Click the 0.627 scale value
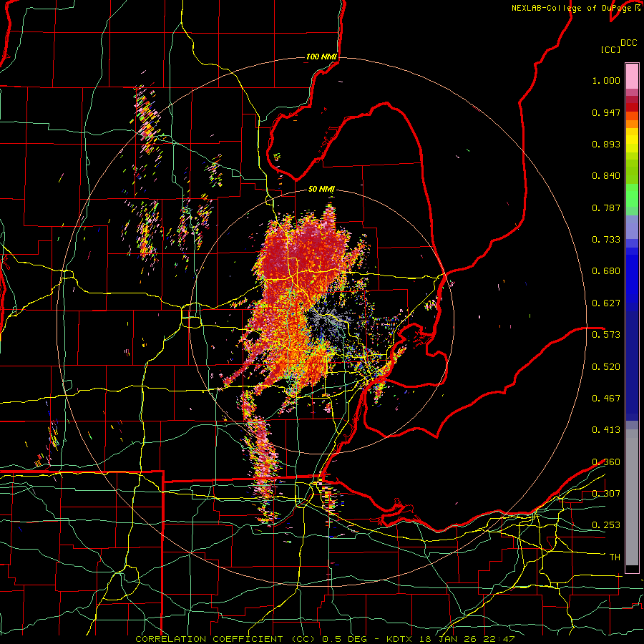The height and width of the screenshot is (644, 644). click(606, 303)
